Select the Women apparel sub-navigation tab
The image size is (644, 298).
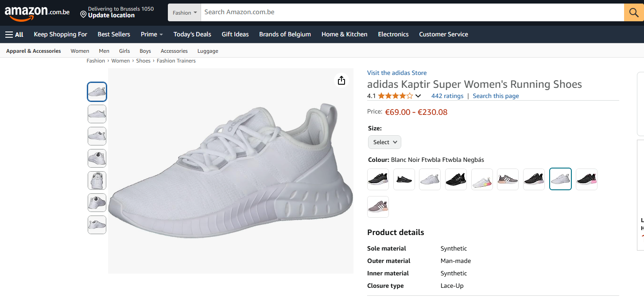[x=80, y=51]
